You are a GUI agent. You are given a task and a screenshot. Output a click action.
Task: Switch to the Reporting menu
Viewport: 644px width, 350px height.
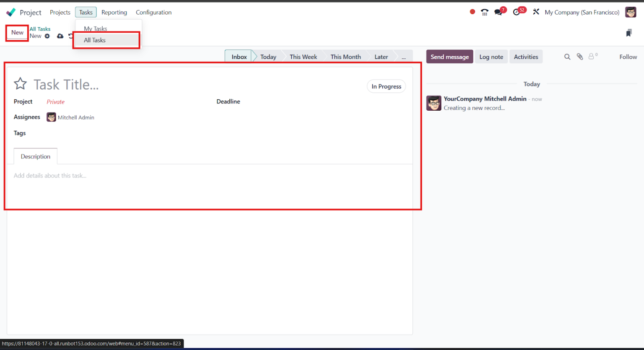(x=114, y=12)
